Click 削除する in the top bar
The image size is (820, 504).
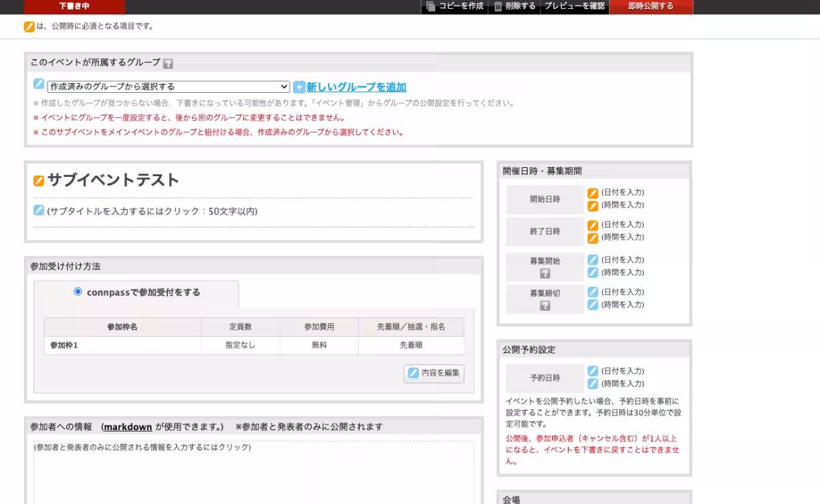point(515,6)
